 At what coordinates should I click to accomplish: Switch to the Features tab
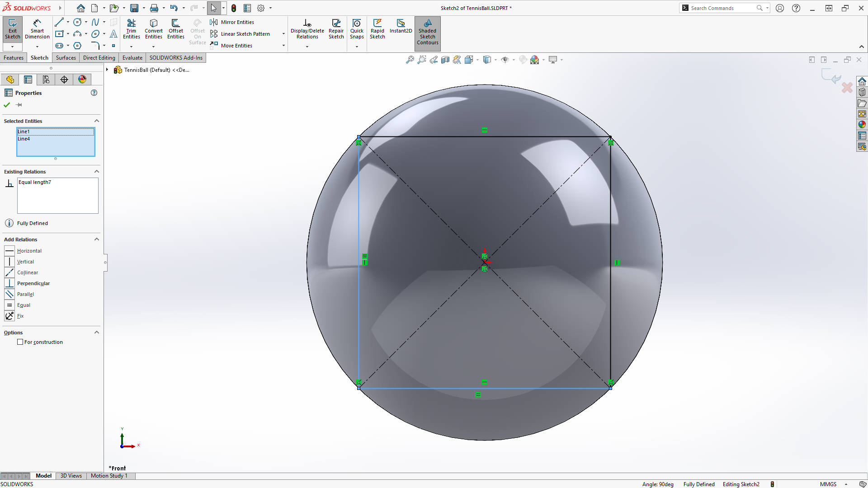point(14,57)
